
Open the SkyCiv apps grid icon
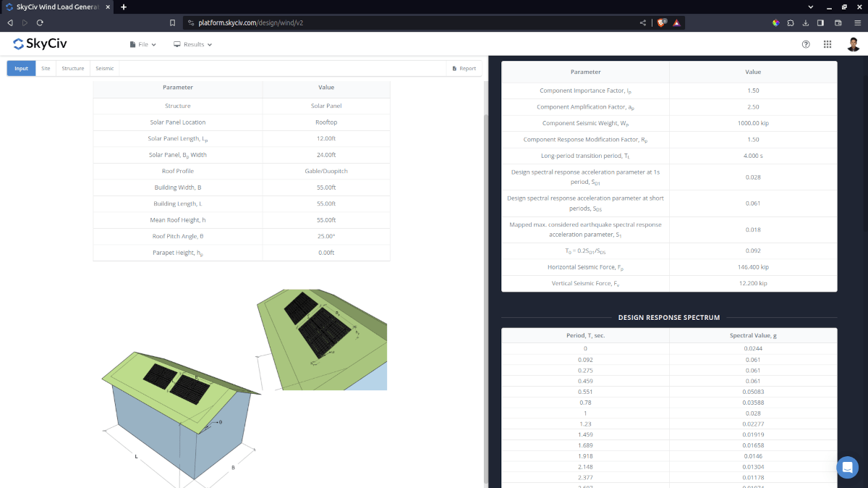coord(827,43)
